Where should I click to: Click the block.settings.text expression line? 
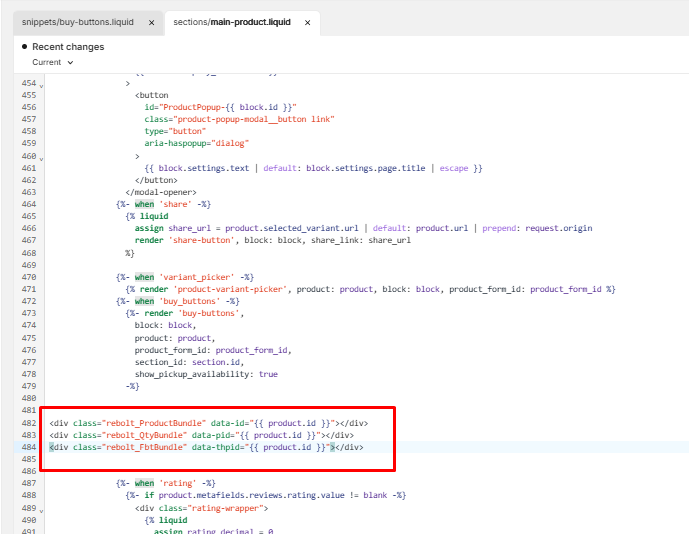pyautogui.click(x=313, y=168)
